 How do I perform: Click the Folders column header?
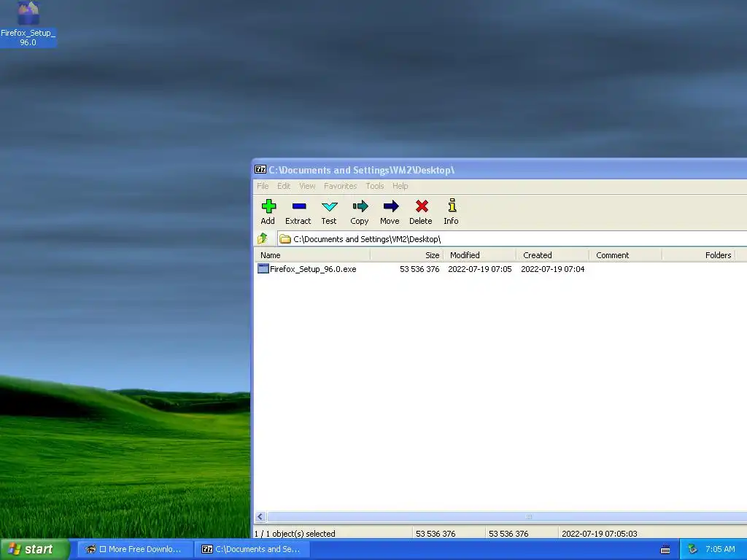click(x=698, y=255)
